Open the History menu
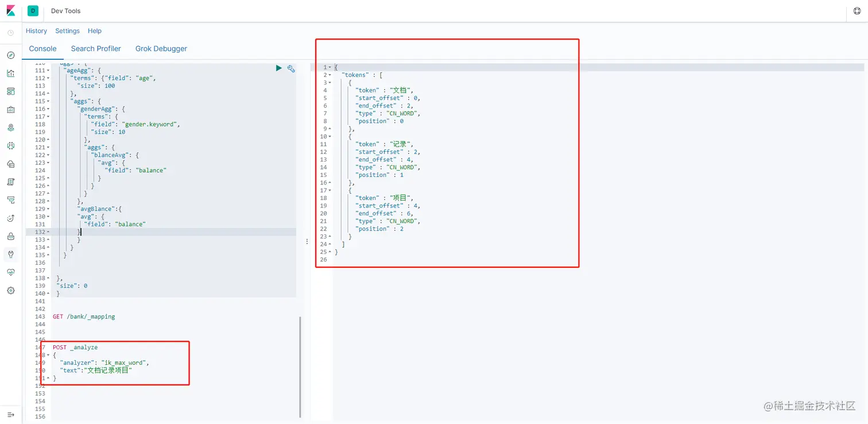The image size is (868, 424). (x=36, y=31)
